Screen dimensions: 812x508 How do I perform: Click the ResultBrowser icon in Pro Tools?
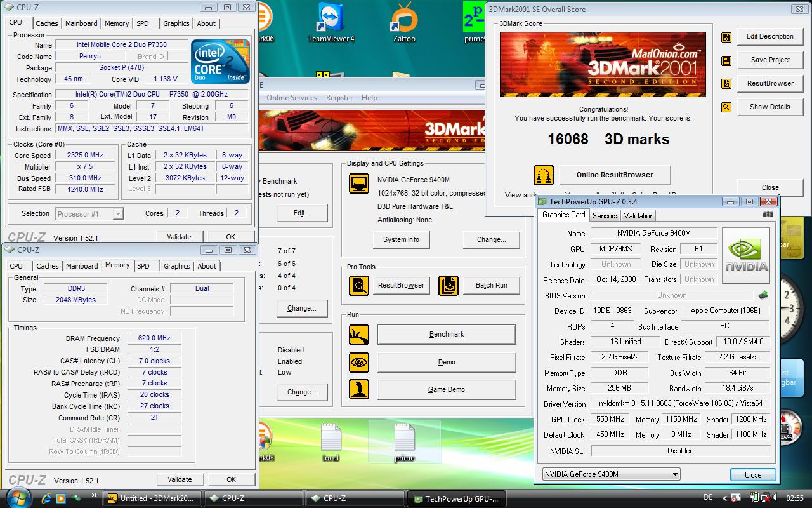tap(359, 286)
